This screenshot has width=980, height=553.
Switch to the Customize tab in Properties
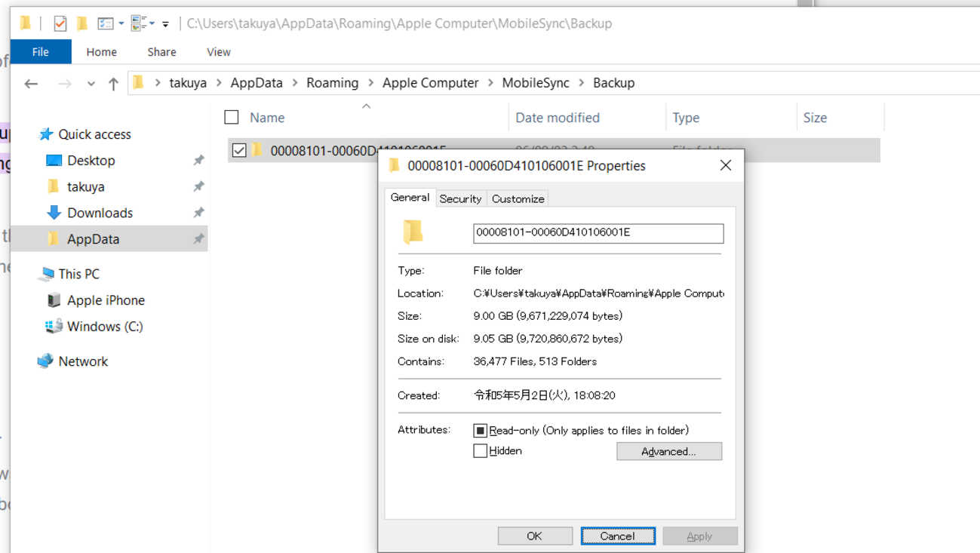[518, 199]
